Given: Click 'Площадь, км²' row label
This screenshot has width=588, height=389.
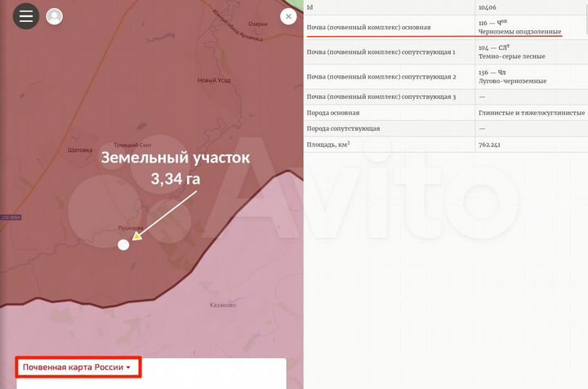Looking at the screenshot, I should 328,144.
